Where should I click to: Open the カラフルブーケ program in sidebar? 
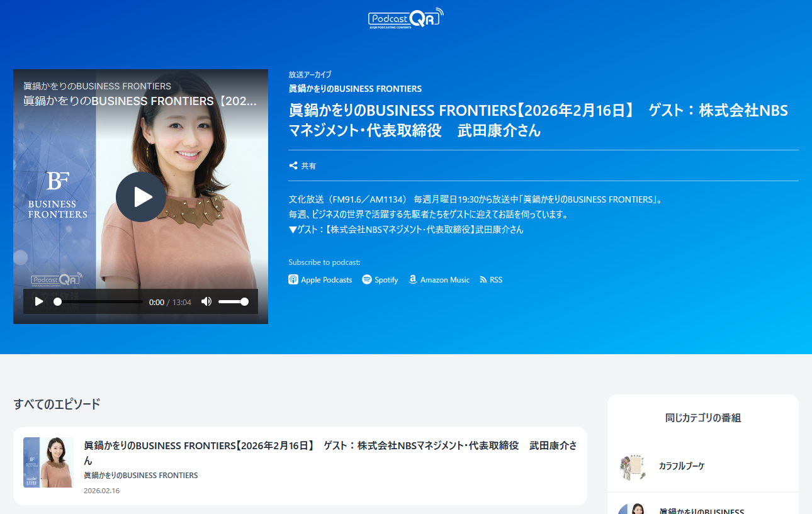point(682,466)
